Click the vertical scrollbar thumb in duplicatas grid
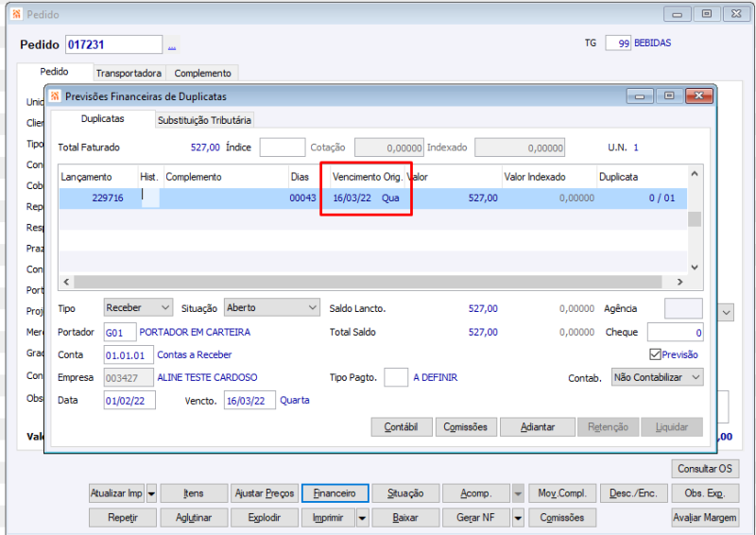This screenshot has height=535, width=756. 695,219
